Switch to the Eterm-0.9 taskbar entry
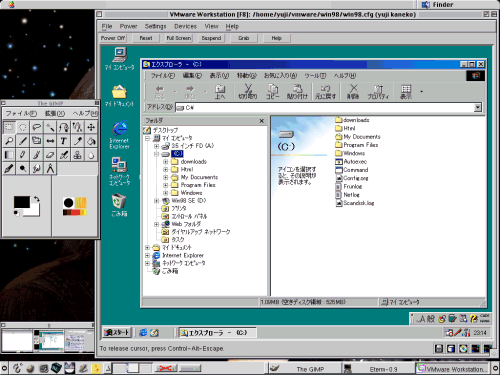The image size is (500, 375). pyautogui.click(x=378, y=369)
